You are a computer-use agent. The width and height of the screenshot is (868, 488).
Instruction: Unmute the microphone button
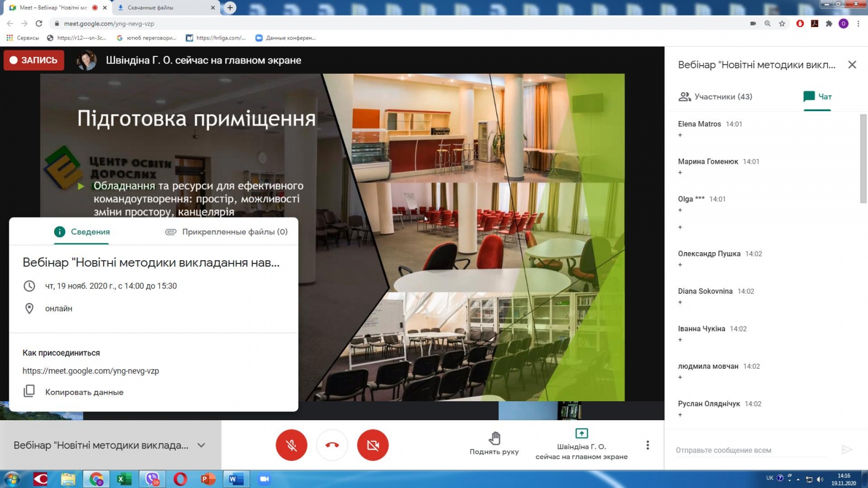click(291, 445)
